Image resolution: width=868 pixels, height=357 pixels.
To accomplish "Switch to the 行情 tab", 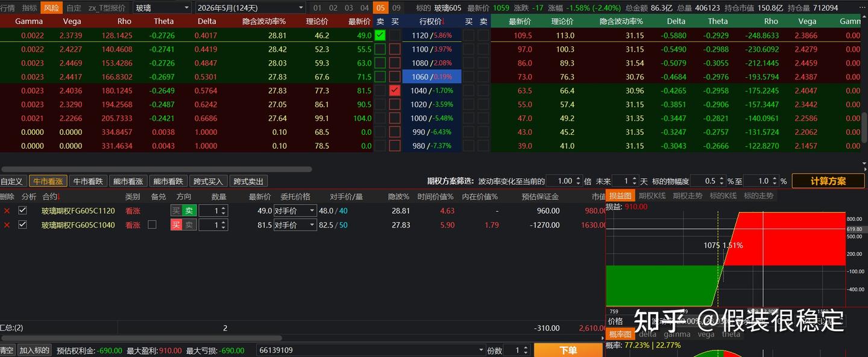I will tap(7, 8).
